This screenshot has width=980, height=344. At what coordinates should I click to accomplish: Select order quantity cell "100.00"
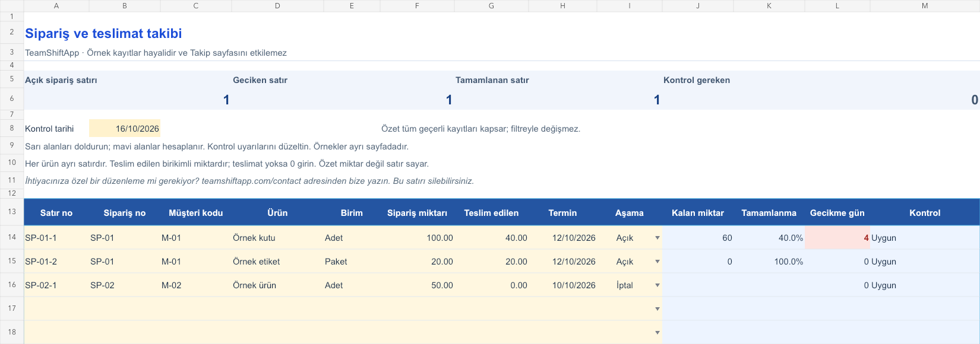coord(417,238)
